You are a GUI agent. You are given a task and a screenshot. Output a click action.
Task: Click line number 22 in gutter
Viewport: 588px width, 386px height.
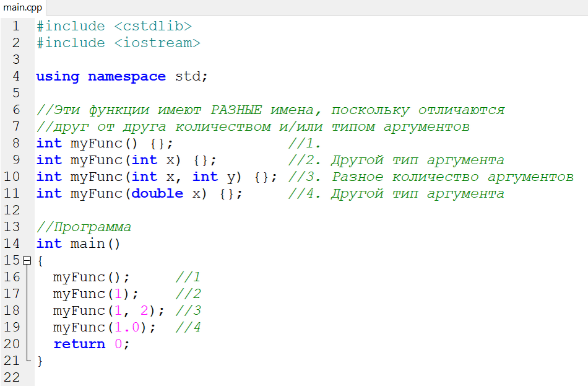pos(12,377)
